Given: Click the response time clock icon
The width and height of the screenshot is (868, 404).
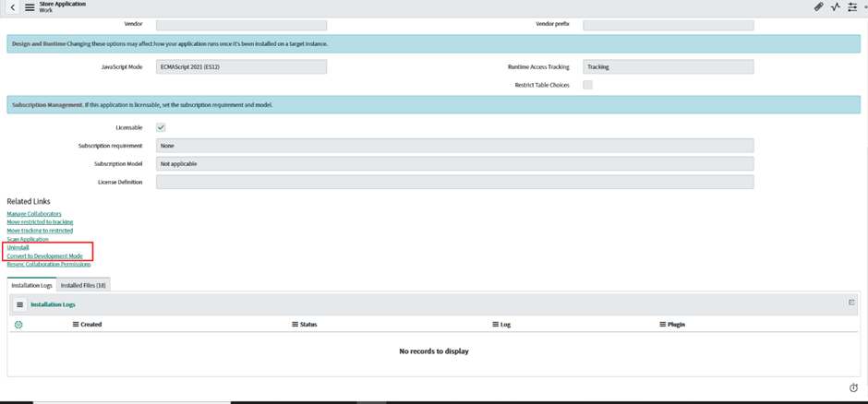Looking at the screenshot, I should click(x=853, y=387).
